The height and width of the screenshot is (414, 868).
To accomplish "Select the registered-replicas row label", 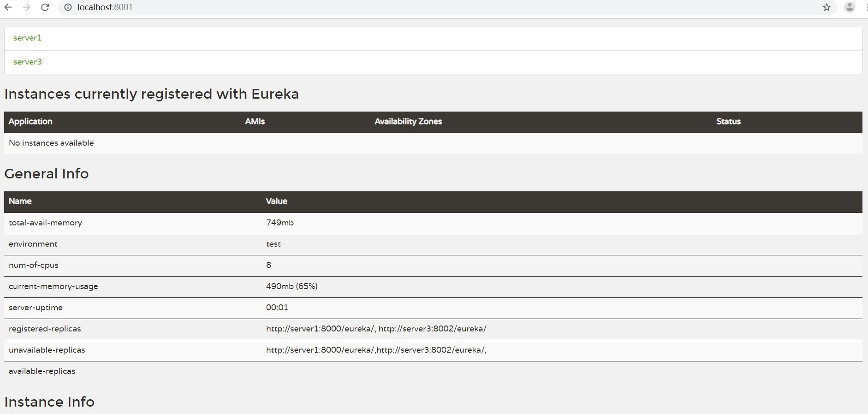I will coord(45,329).
